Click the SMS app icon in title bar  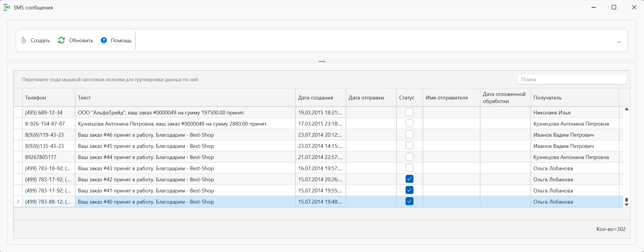[x=7, y=7]
